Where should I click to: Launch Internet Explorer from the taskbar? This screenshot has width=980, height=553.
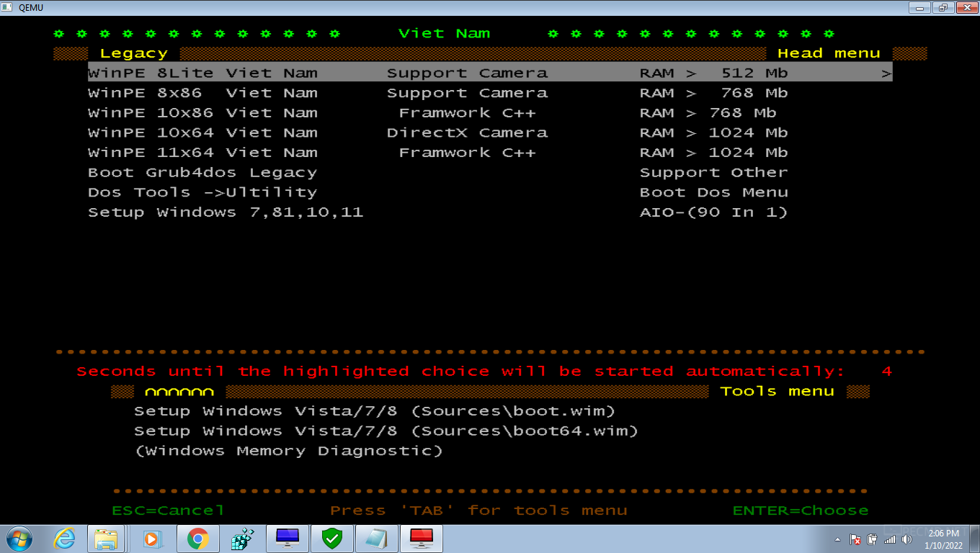pos(65,539)
